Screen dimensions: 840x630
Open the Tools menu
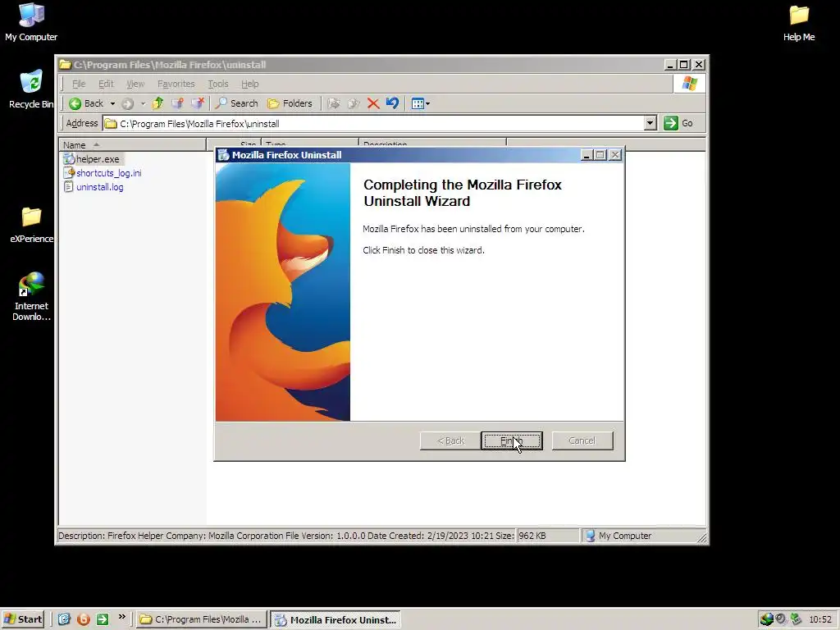tap(218, 84)
